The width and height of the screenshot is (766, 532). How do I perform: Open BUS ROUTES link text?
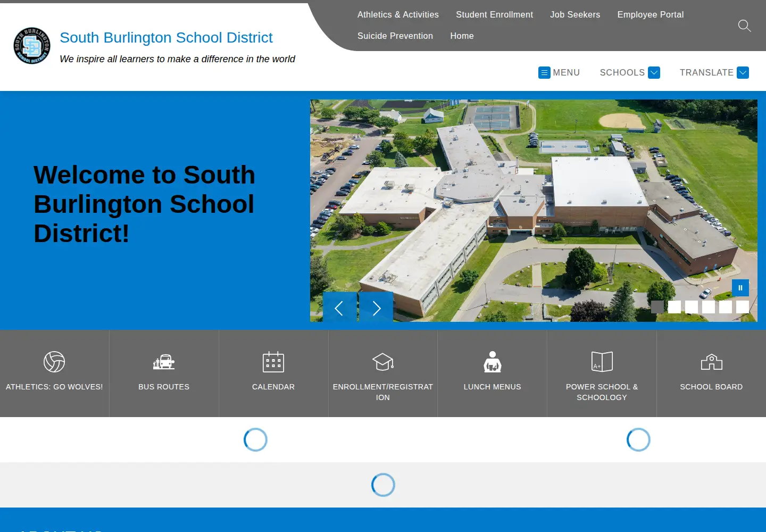point(164,387)
